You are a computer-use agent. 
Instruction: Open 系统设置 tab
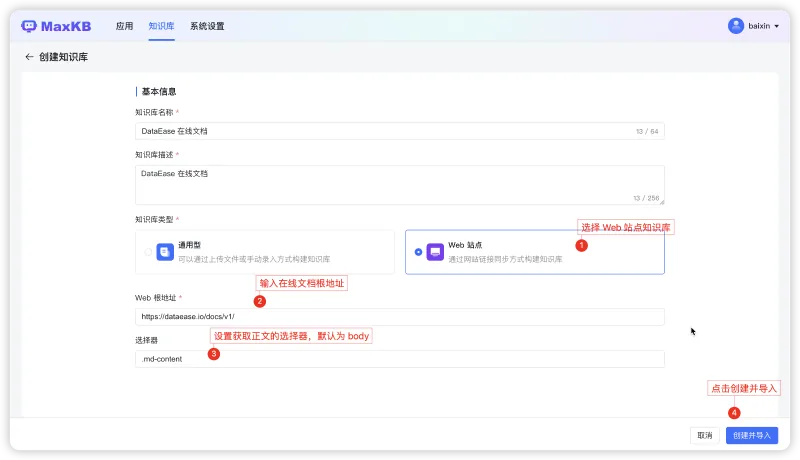[207, 26]
